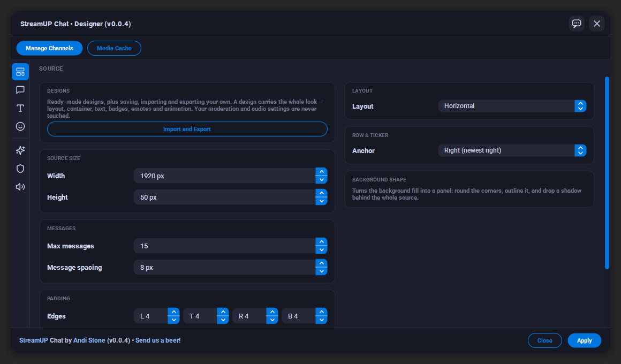Click the PADDING heading
The image size is (621, 364).
tap(58, 299)
